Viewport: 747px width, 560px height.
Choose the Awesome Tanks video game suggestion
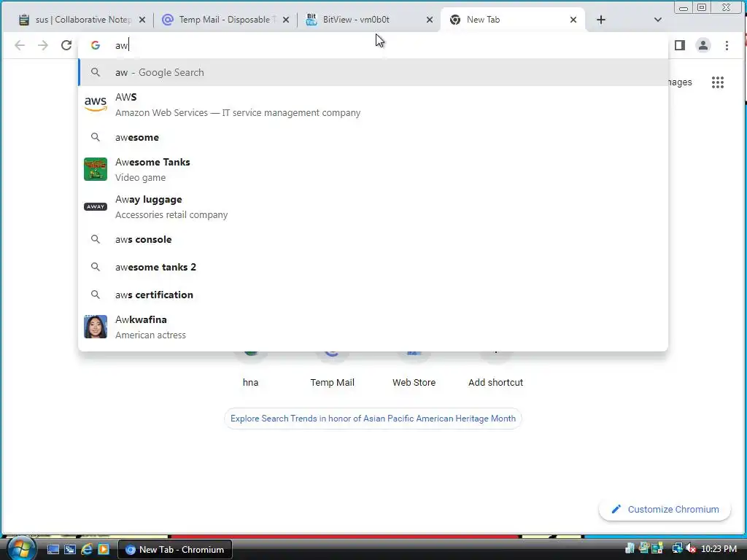coord(373,169)
